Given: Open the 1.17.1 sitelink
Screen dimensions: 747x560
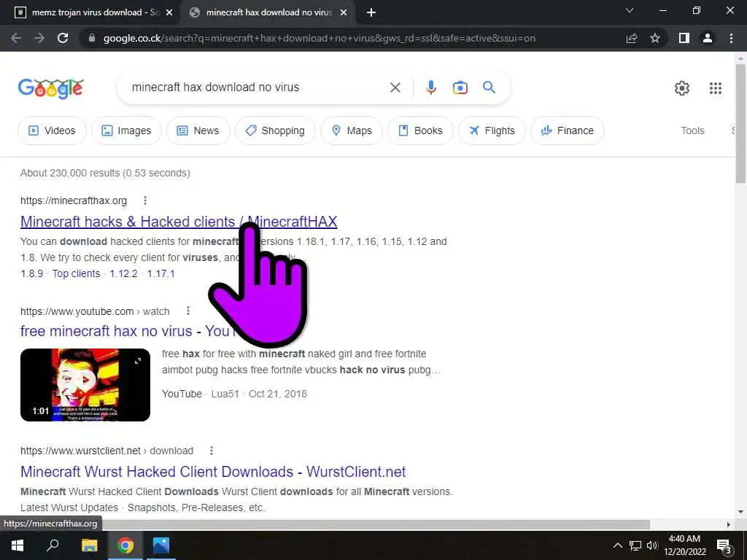Looking at the screenshot, I should [161, 274].
